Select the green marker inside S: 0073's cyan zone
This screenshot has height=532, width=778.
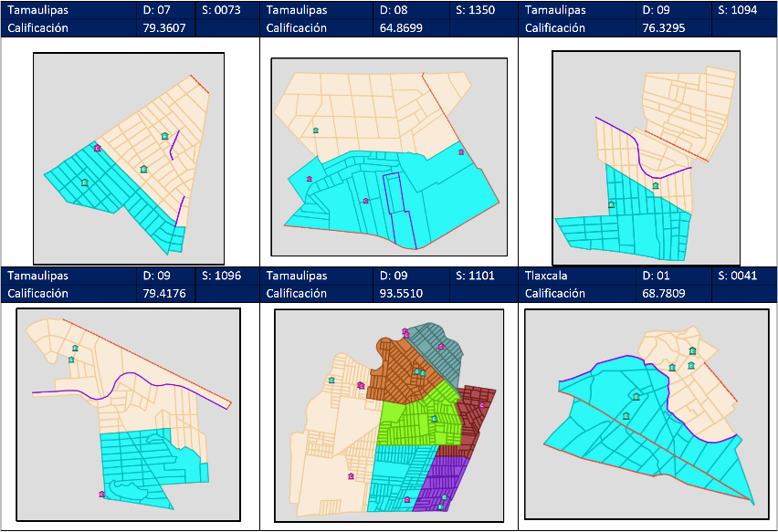coord(85,183)
